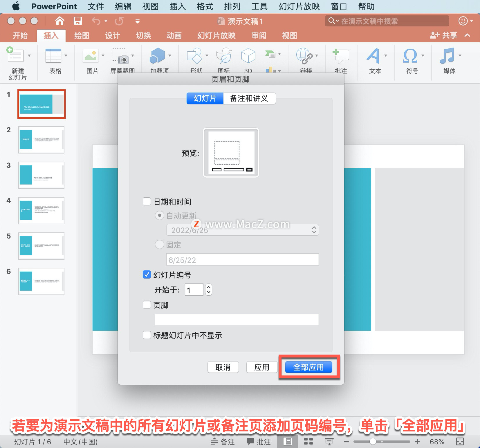Start Slide Show view icon

coord(329,442)
